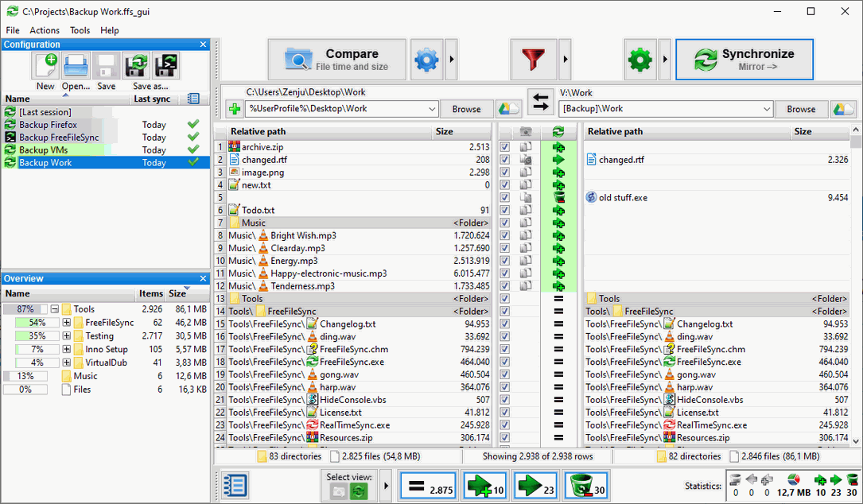Expand sync variant arrow next to green gear
Screen dimensions: 863x504
coord(665,60)
